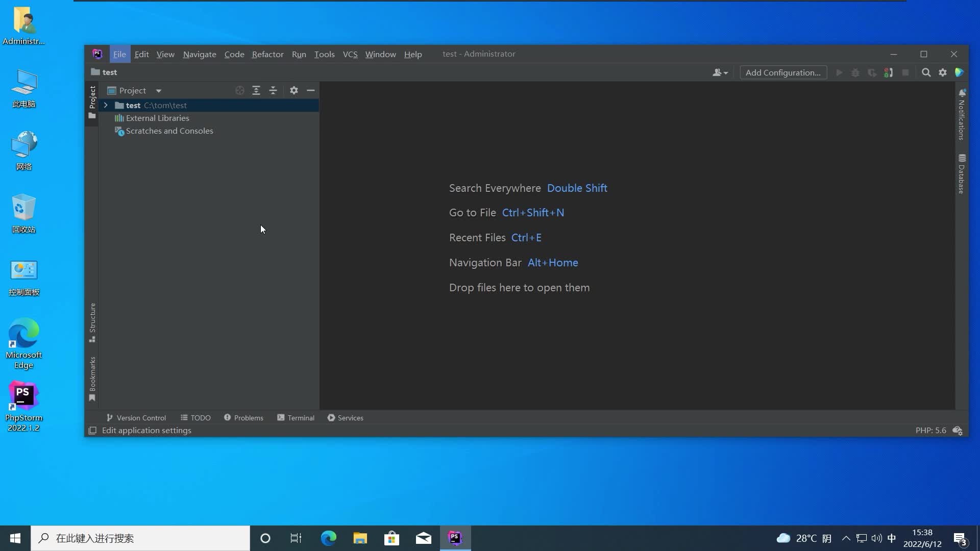This screenshot has height=551, width=980.
Task: Switch to the Terminal tab
Action: [x=296, y=417]
